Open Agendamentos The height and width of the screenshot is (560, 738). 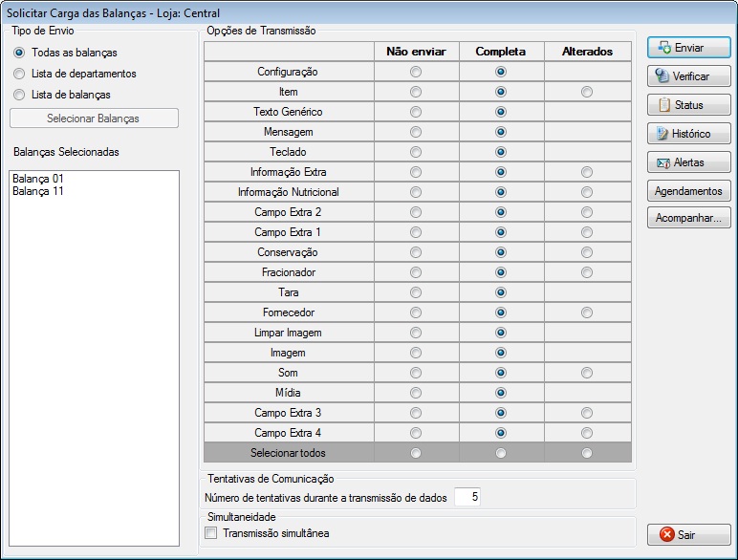coord(688,191)
